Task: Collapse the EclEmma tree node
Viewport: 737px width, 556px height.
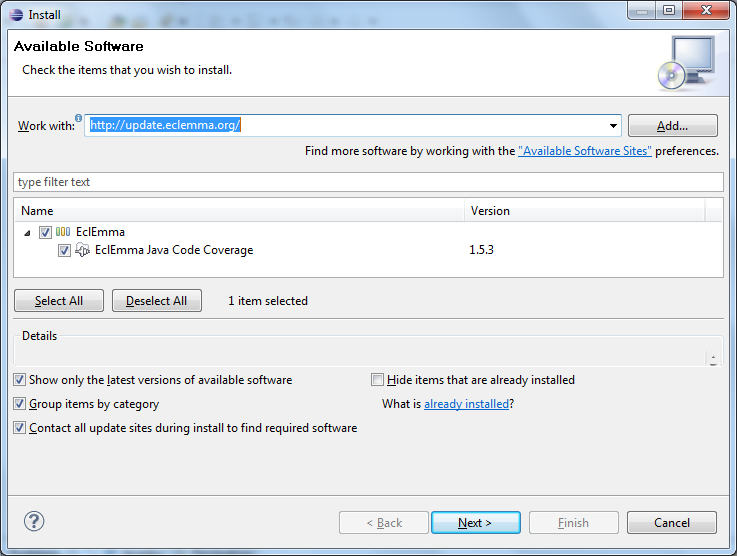Action: (x=27, y=233)
